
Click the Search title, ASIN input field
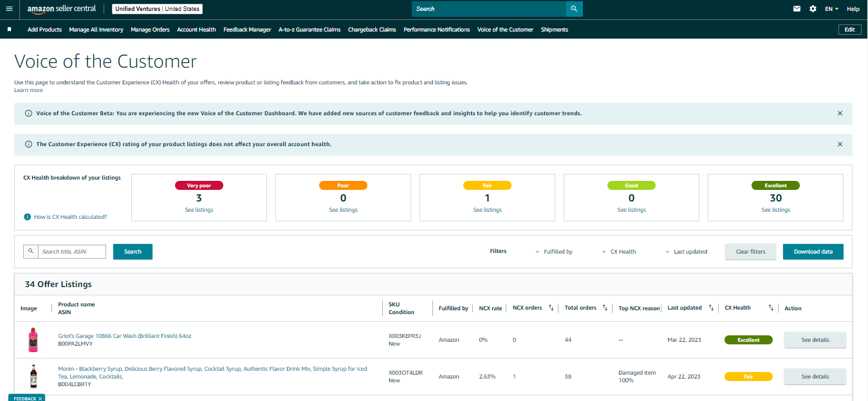(72, 252)
